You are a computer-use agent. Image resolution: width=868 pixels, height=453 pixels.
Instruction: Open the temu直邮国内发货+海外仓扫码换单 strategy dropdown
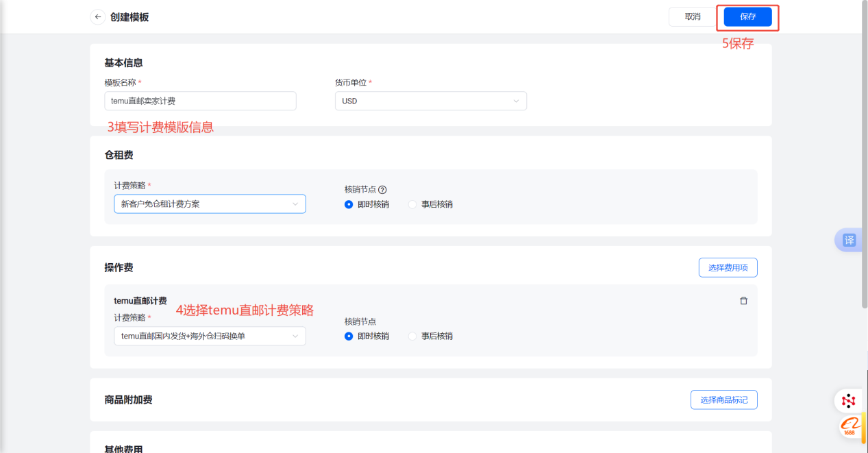210,336
